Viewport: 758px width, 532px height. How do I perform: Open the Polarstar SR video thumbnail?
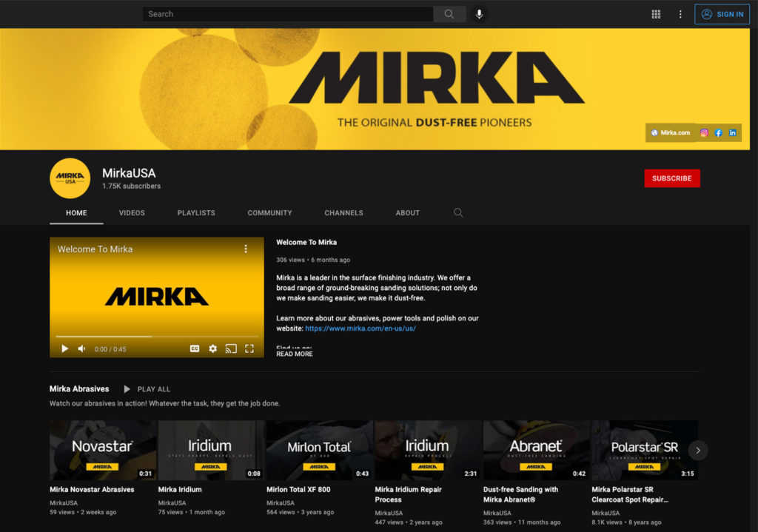pyautogui.click(x=645, y=451)
